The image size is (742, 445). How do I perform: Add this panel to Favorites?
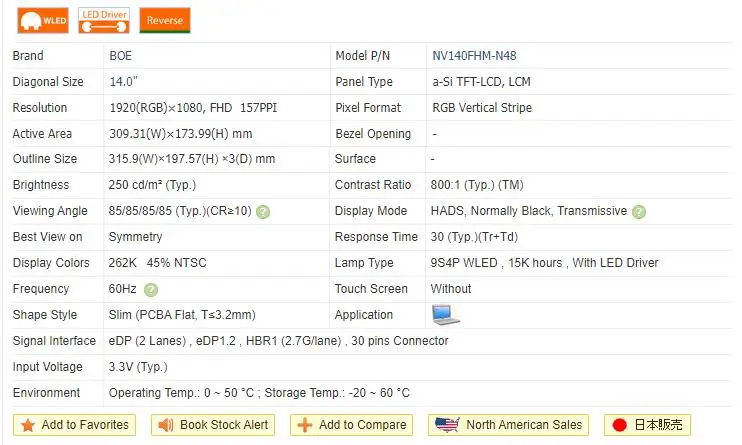pyautogui.click(x=74, y=425)
